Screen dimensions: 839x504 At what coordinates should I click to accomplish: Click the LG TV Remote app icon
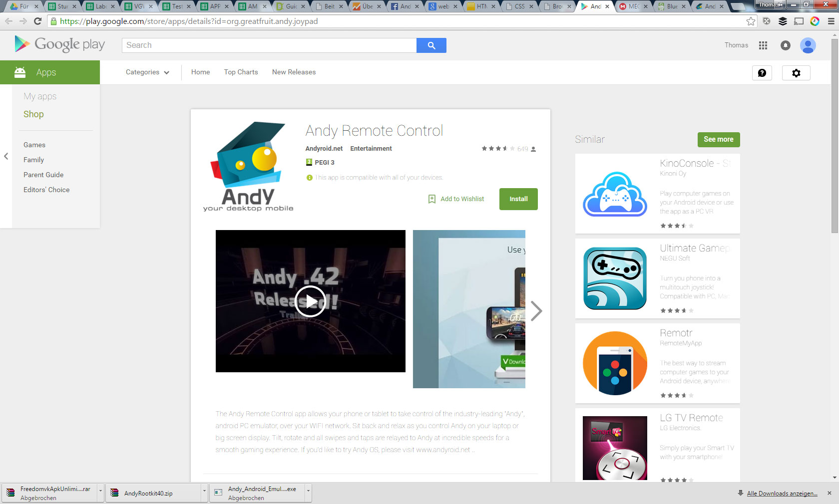coord(615,448)
